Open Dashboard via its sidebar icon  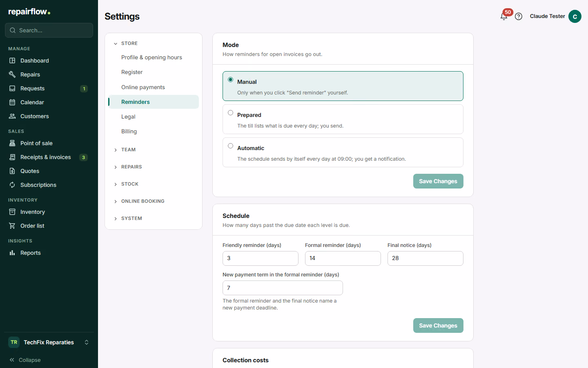point(12,61)
